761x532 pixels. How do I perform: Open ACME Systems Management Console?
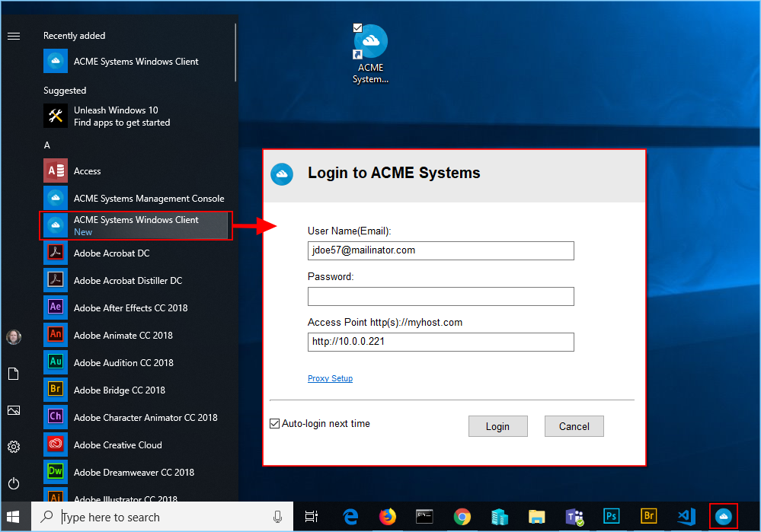(x=135, y=199)
